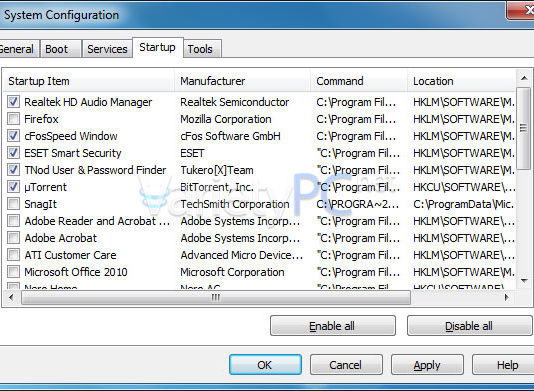The height and width of the screenshot is (391, 534).
Task: Uncheck TNod User & Password Finder
Action: 14,170
